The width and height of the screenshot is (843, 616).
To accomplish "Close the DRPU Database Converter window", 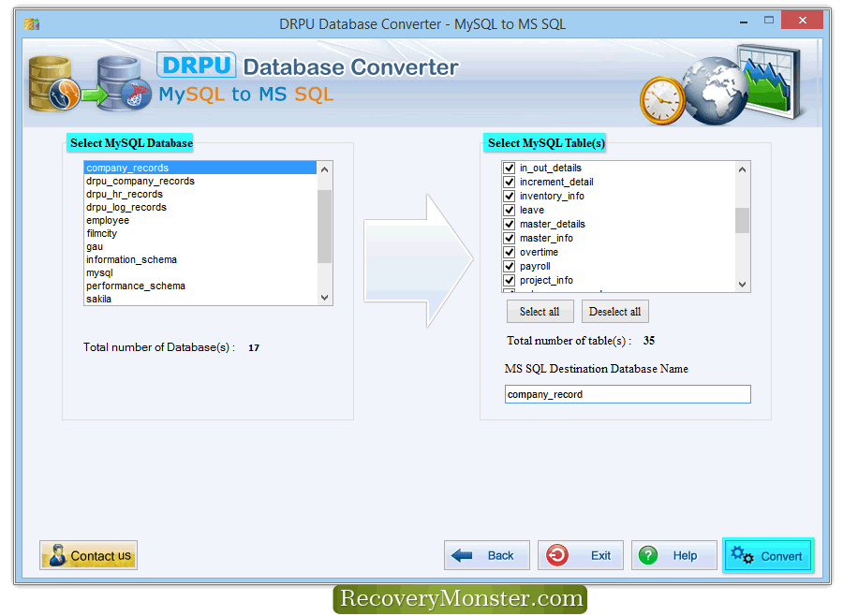I will [802, 21].
